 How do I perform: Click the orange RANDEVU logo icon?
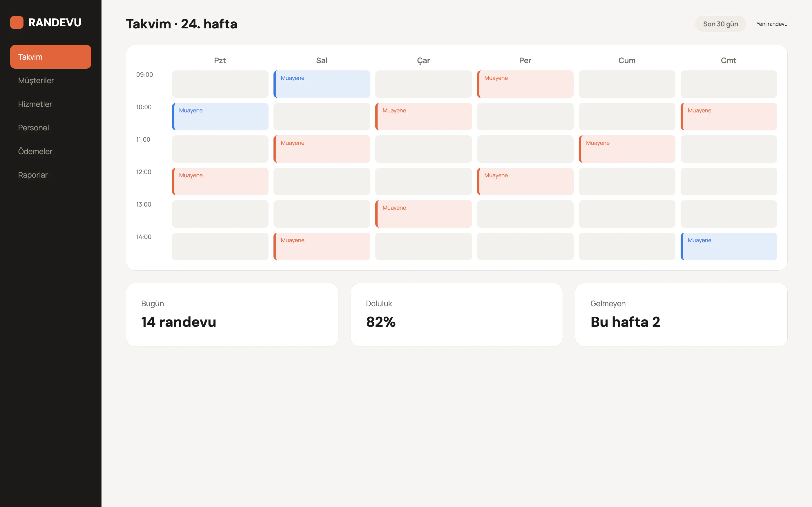click(17, 23)
